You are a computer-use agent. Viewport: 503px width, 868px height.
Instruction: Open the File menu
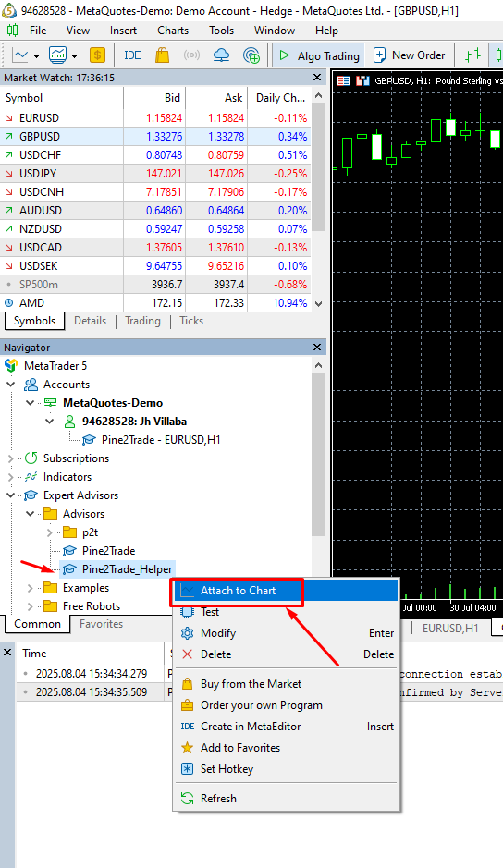(x=38, y=31)
